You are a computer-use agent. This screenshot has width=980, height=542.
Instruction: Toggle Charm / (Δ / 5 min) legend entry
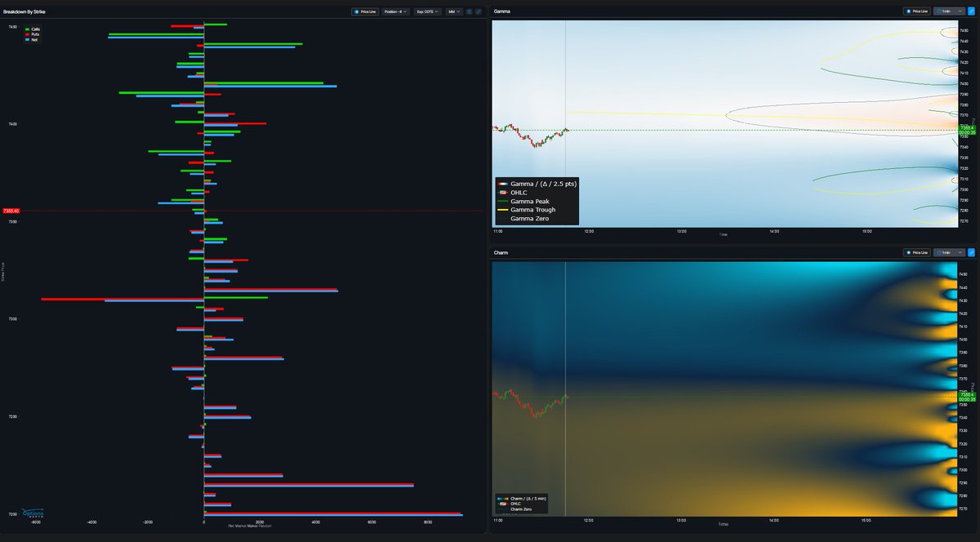point(520,497)
